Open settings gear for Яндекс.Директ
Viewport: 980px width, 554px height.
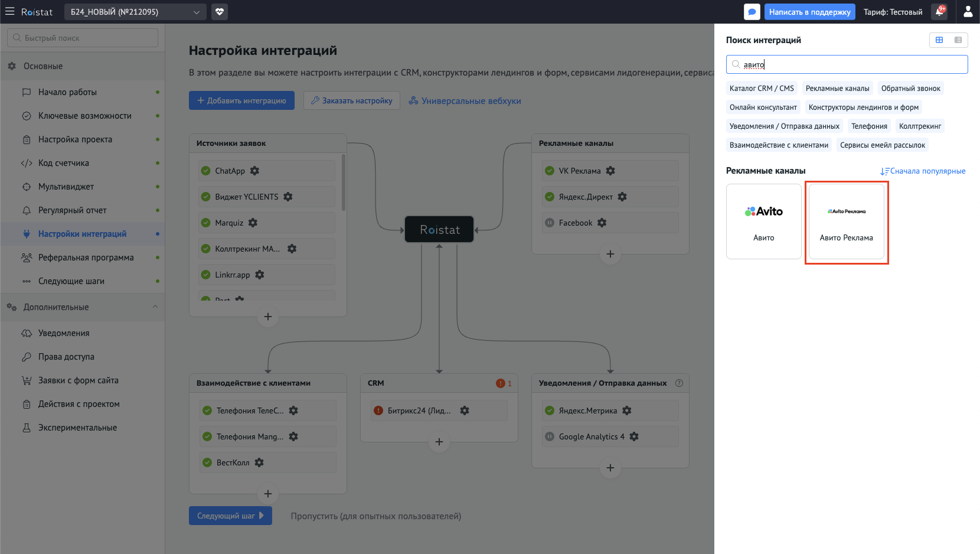click(x=622, y=197)
